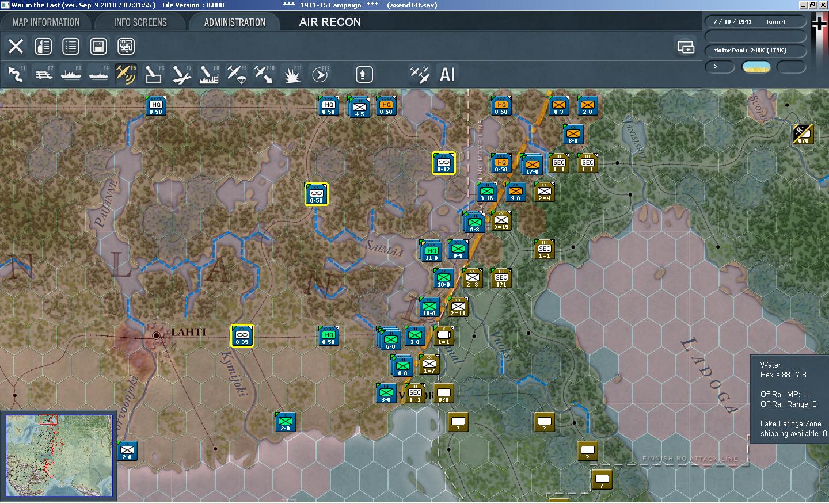Click the AI toolbar button
This screenshot has width=829, height=504.
click(447, 74)
